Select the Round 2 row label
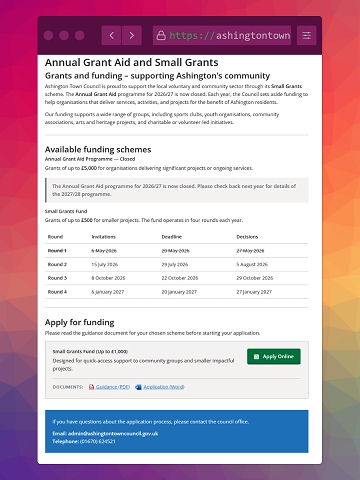360x480 pixels. pyautogui.click(x=57, y=264)
